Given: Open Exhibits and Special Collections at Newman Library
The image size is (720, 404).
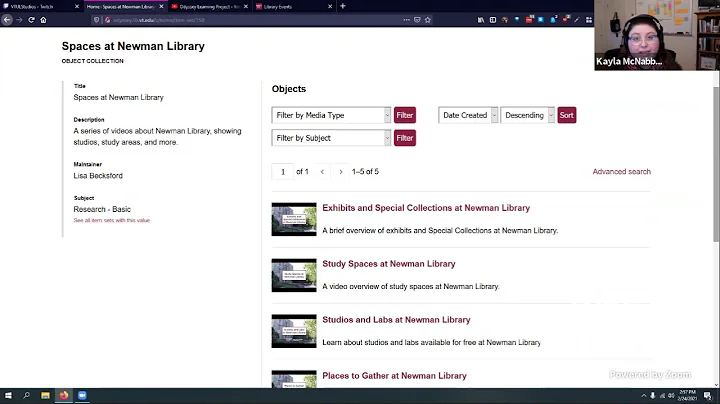Looking at the screenshot, I should point(426,208).
